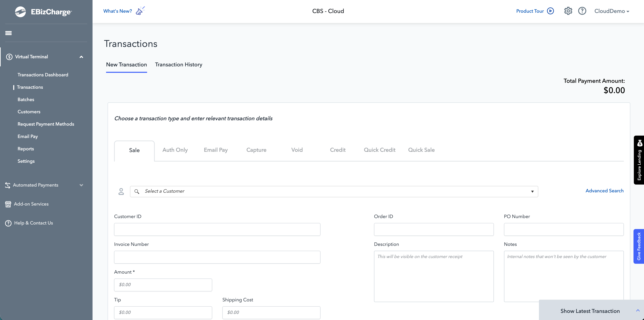Open the Select a Customer dropdown arrow
Screen dimensions: 644x320
pos(532,191)
